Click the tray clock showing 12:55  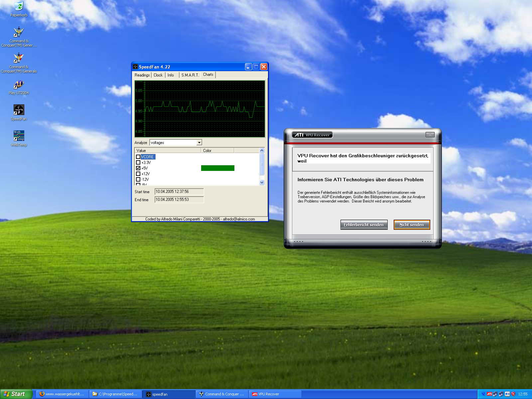523,394
